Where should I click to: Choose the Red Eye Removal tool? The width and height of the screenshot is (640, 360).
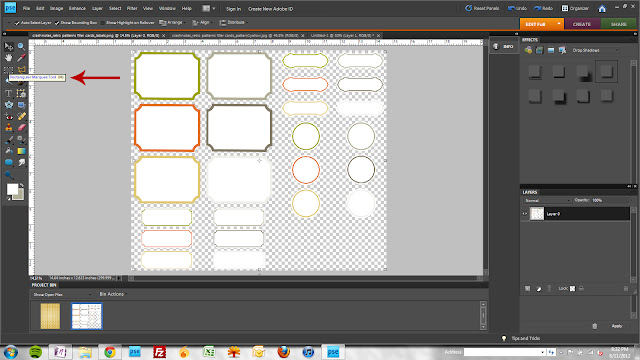tap(9, 116)
